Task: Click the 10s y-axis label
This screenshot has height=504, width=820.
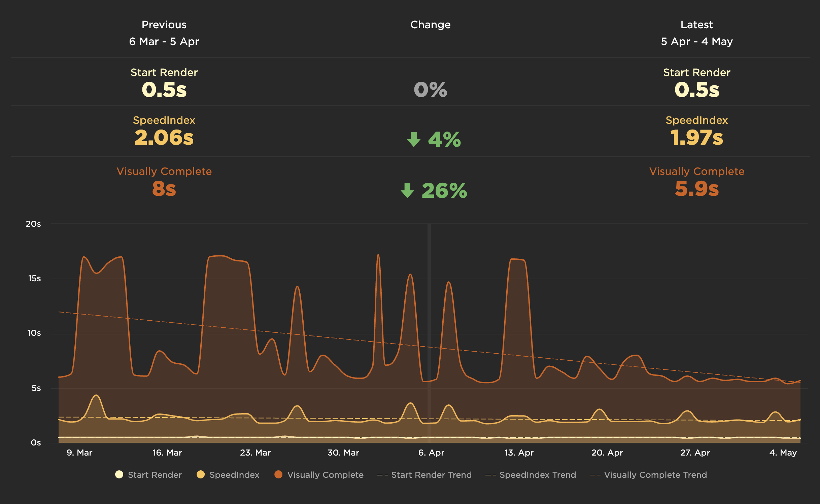Action: 34,333
